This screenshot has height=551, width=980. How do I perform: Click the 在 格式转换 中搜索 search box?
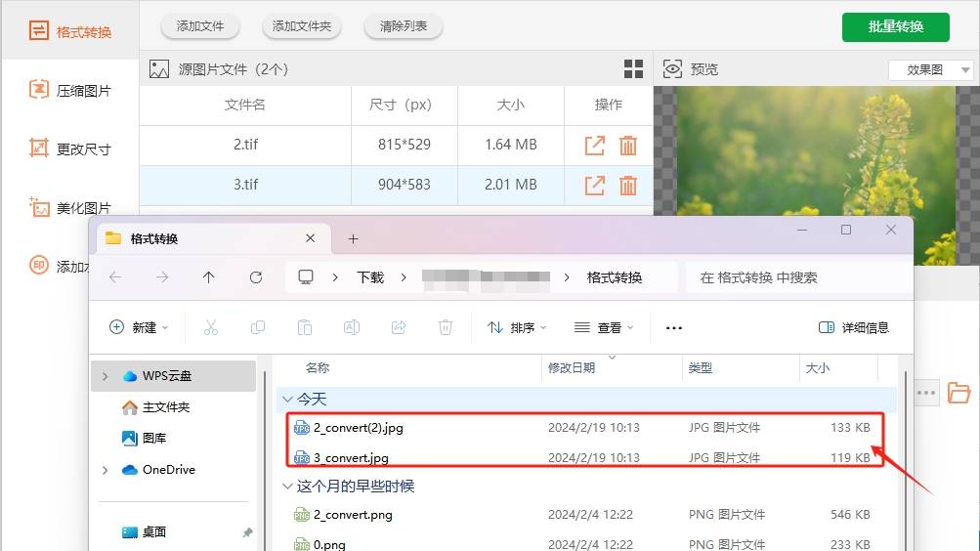[797, 277]
